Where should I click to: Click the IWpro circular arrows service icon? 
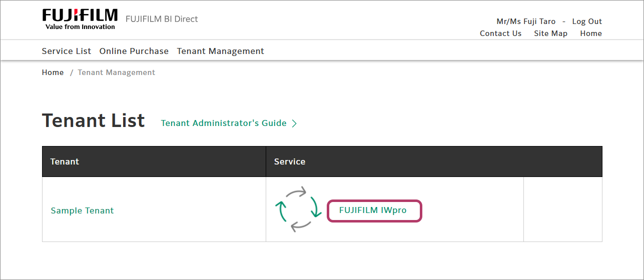[x=298, y=209]
